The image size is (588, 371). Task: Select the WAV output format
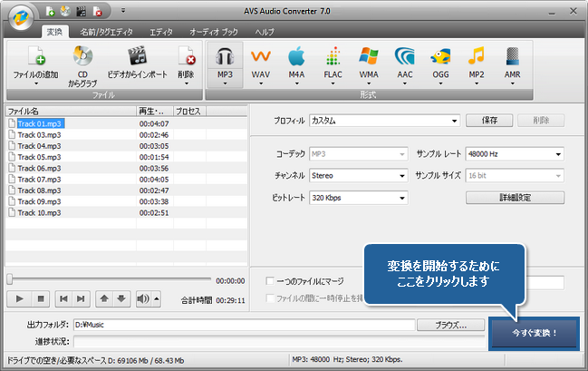click(260, 62)
